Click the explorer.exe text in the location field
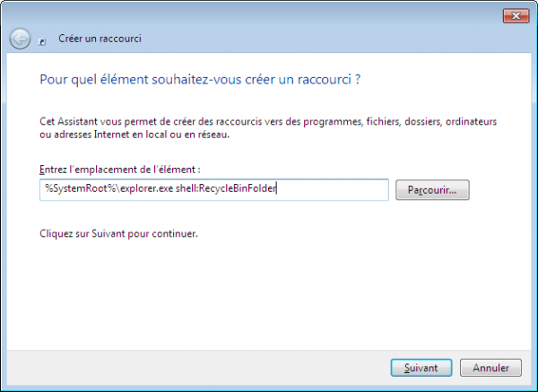538x392 pixels. click(147, 188)
